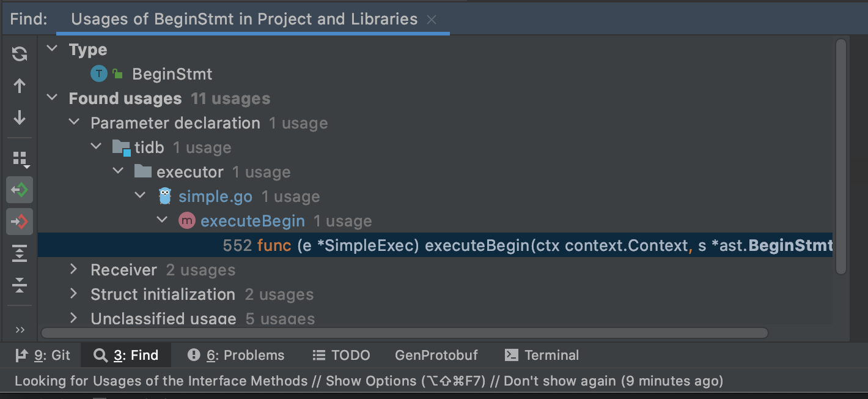Expand the Struct initialization group
The image size is (868, 399).
tap(74, 294)
